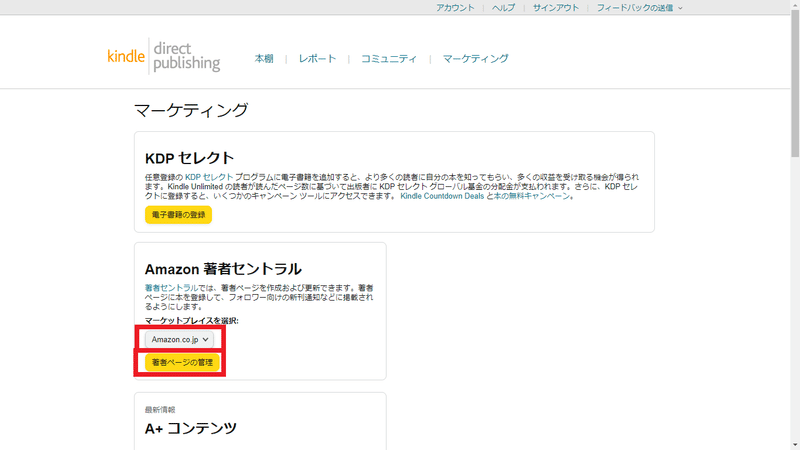Viewport: 800px width, 450px height.
Task: Open the コミュニティ menu item
Action: (389, 59)
